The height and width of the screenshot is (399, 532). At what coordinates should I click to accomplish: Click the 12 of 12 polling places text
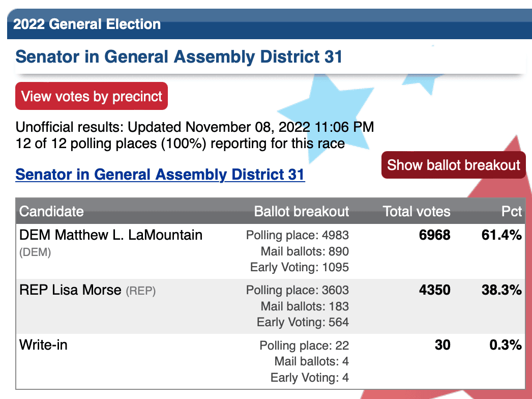pyautogui.click(x=180, y=144)
